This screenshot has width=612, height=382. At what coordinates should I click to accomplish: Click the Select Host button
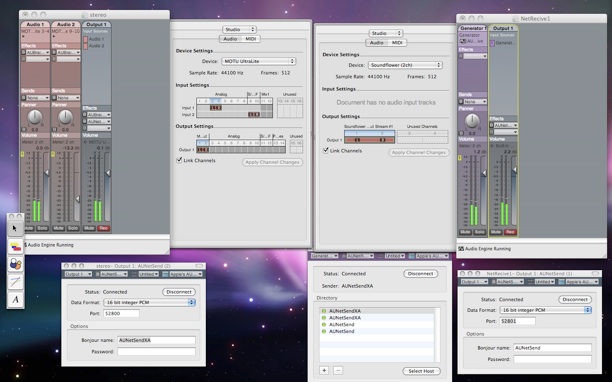coord(422,371)
